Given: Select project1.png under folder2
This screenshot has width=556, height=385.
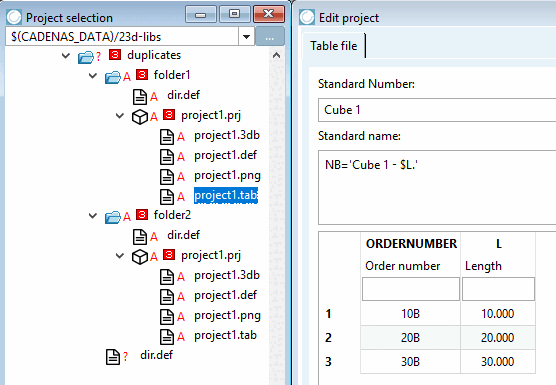Looking at the screenshot, I should click(227, 316).
